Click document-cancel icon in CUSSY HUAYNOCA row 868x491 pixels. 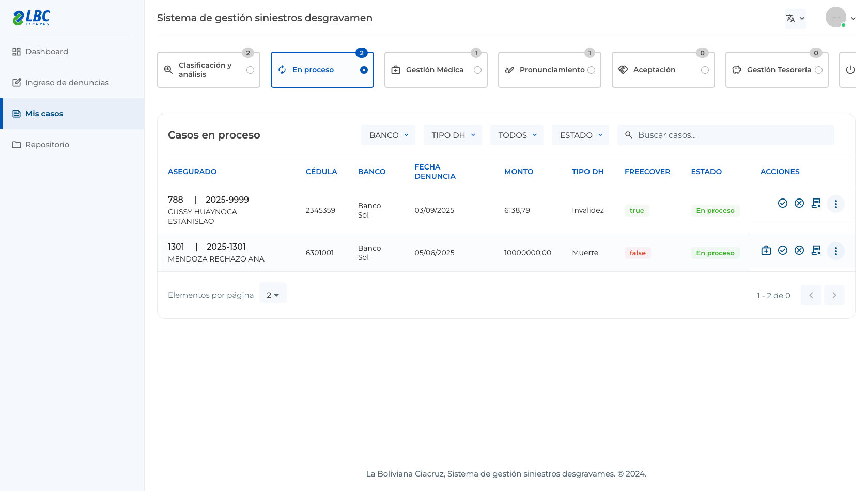(816, 203)
